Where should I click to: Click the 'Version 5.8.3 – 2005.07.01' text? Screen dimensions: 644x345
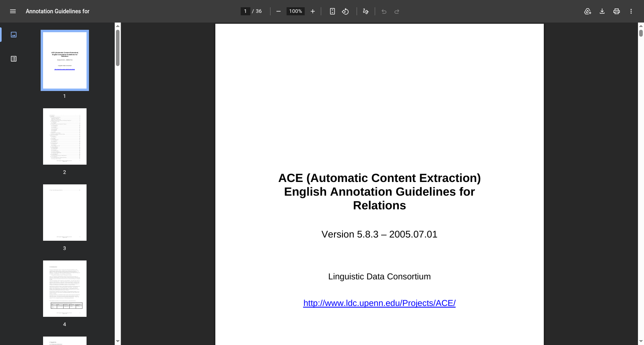pos(380,234)
